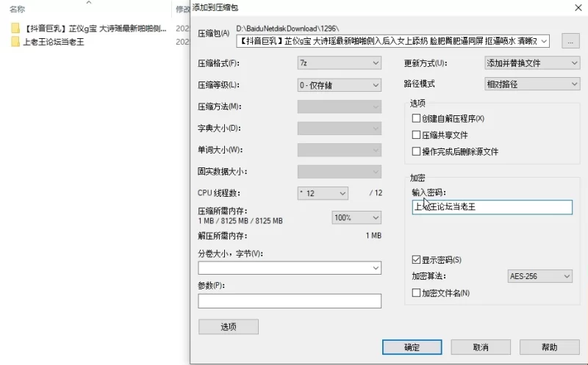Enable 加密文件名 option
Viewport: 588px width, 365px height.
[416, 293]
